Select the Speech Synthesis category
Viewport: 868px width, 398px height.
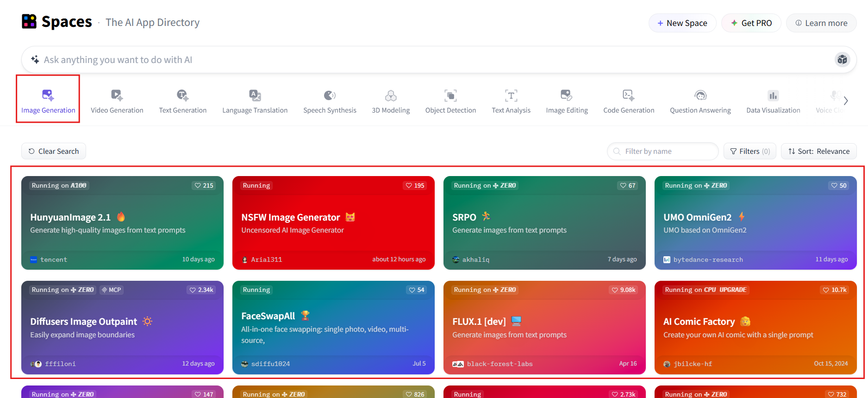[x=330, y=101]
